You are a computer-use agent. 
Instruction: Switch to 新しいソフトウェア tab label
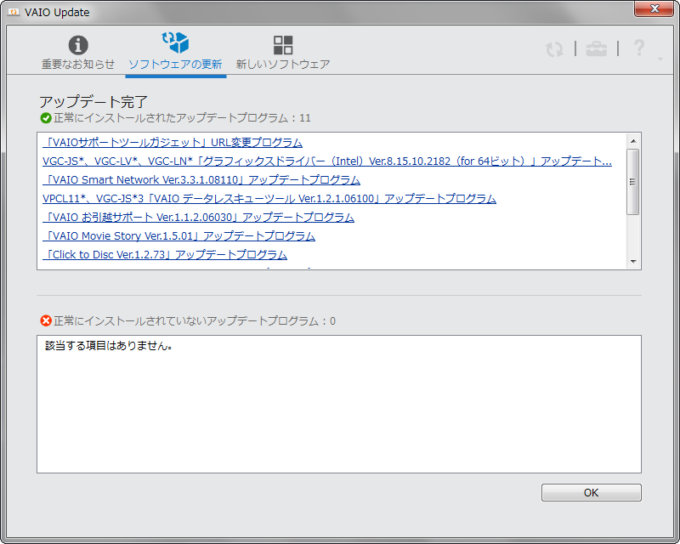pyautogui.click(x=283, y=64)
